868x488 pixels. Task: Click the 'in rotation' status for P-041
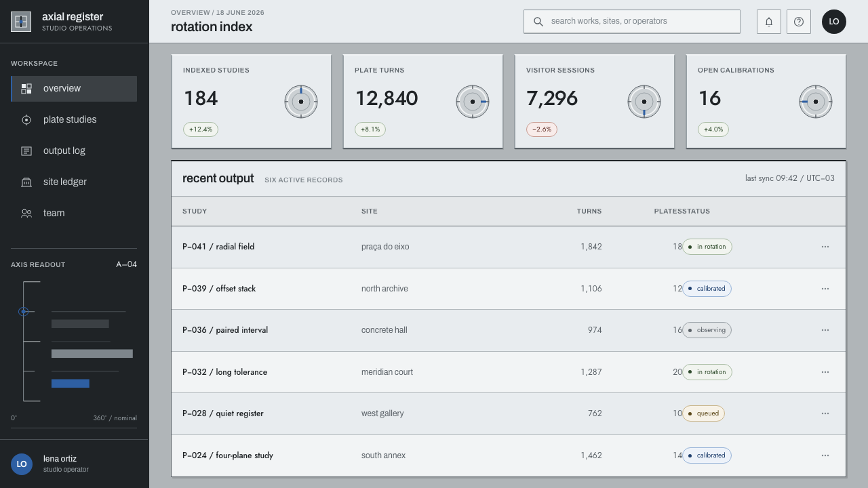pos(707,247)
